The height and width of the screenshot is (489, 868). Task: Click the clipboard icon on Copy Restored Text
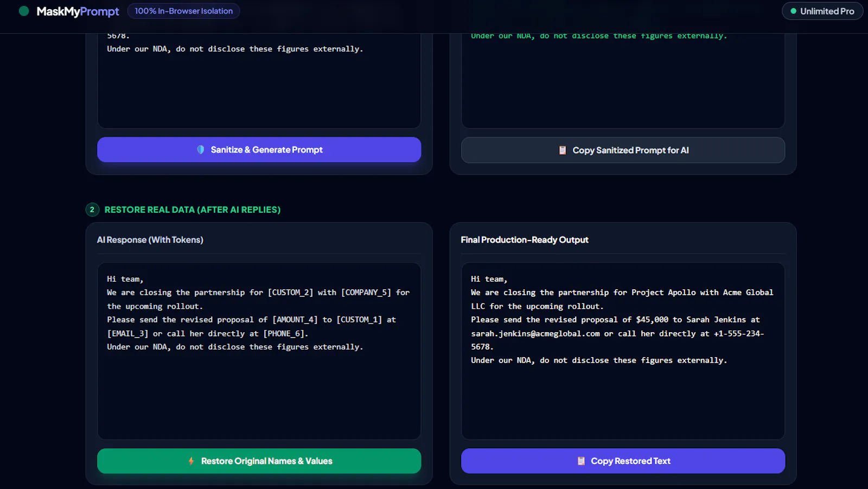coord(581,461)
